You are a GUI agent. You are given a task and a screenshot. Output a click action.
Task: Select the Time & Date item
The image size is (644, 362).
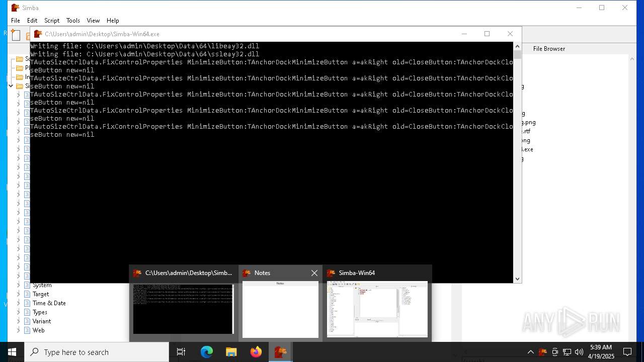49,303
